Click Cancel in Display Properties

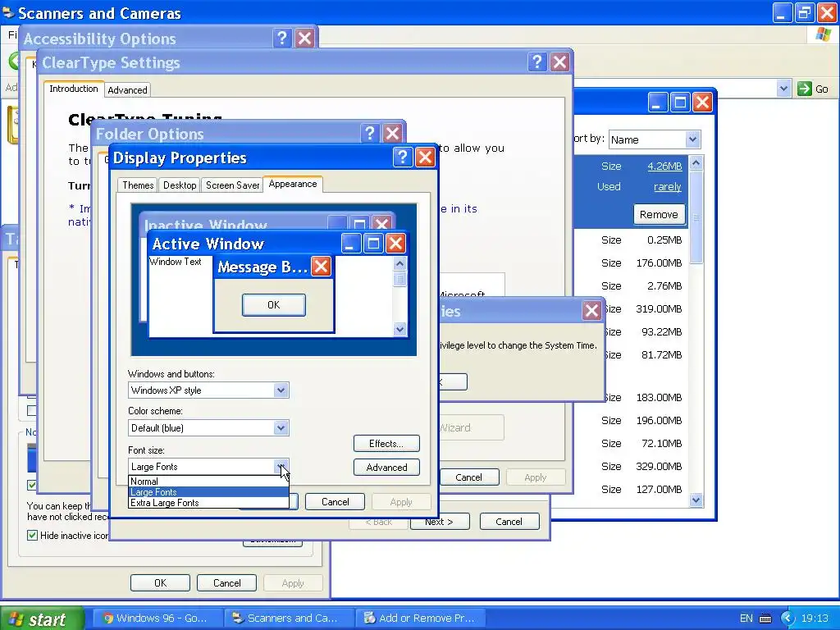tap(336, 502)
